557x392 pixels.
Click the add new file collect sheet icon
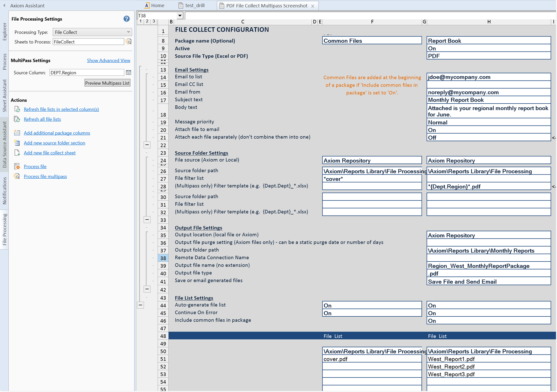coord(17,153)
